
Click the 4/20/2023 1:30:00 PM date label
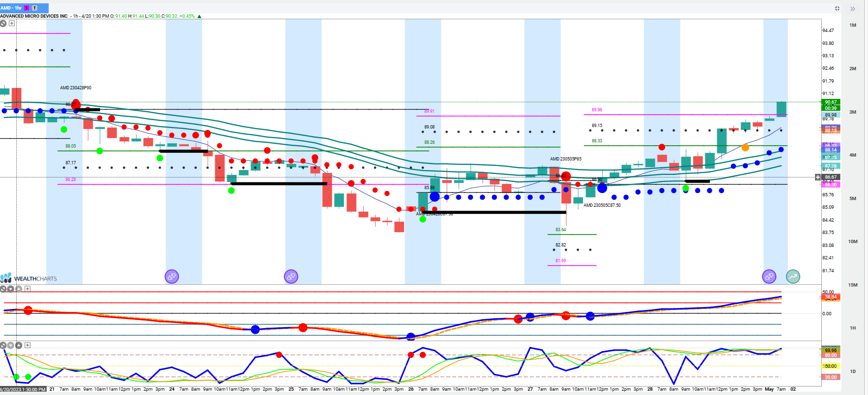click(23, 389)
